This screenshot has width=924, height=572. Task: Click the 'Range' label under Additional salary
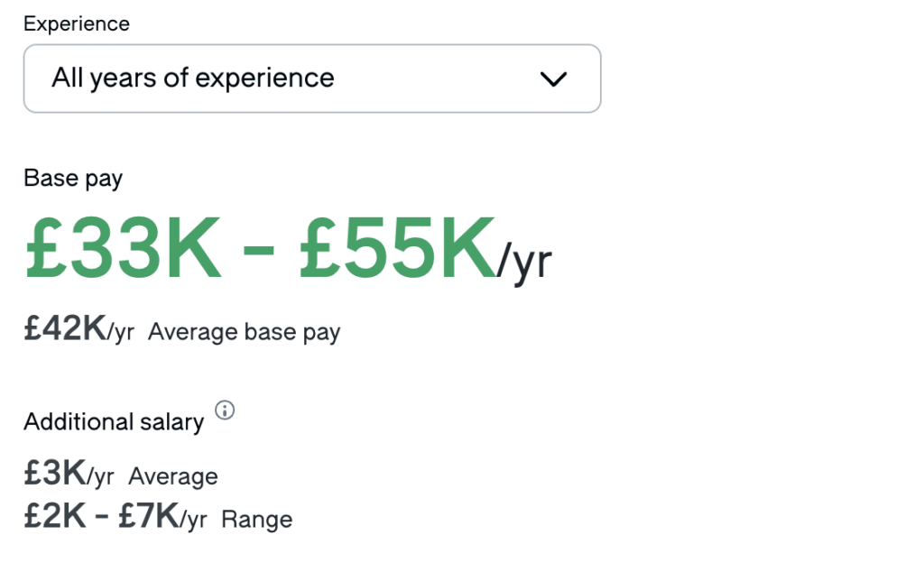click(x=257, y=520)
